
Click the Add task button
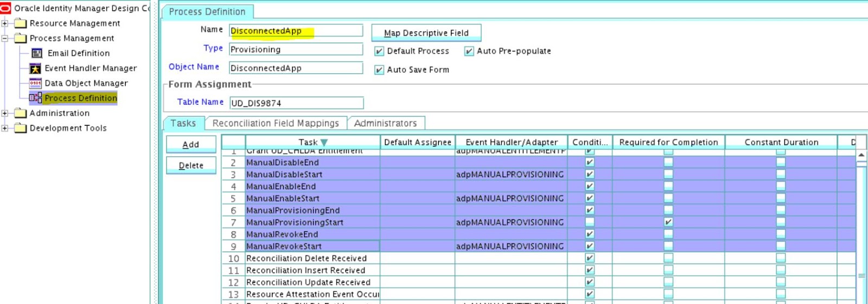point(191,144)
